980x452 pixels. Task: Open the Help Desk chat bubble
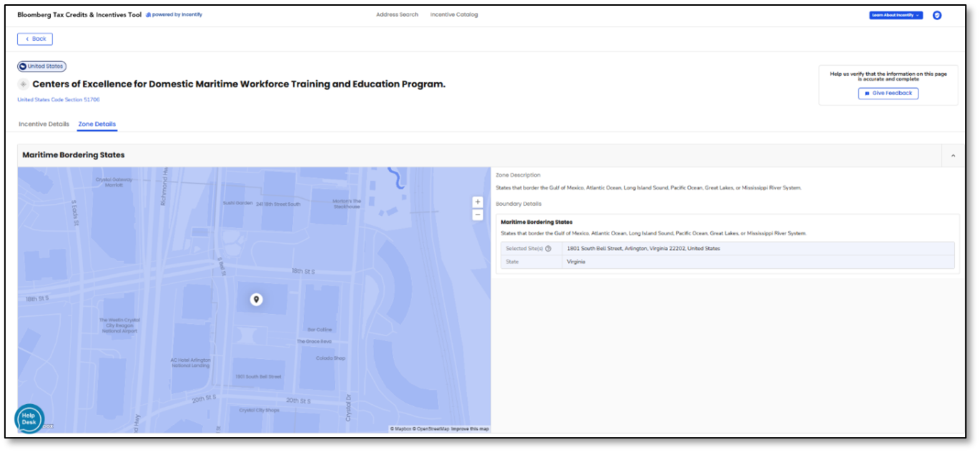29,419
